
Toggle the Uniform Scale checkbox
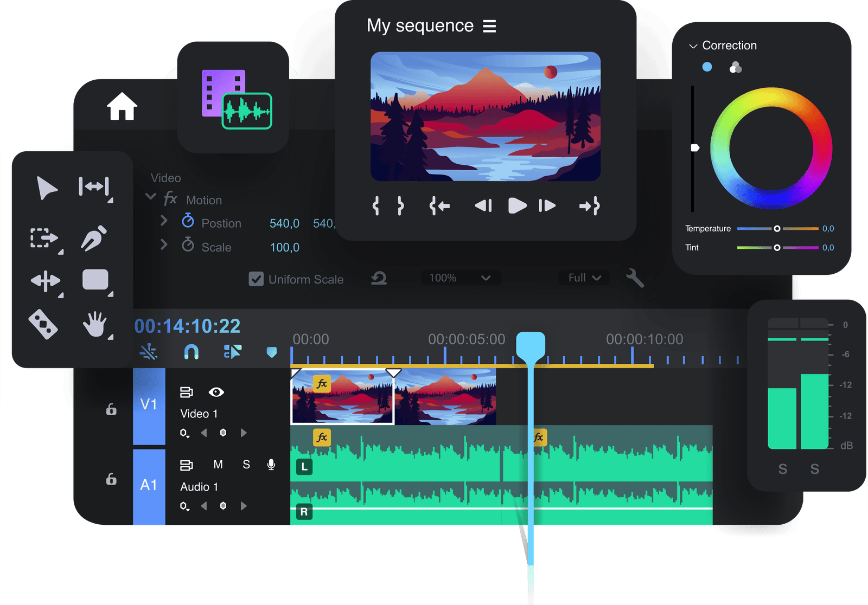tap(256, 279)
